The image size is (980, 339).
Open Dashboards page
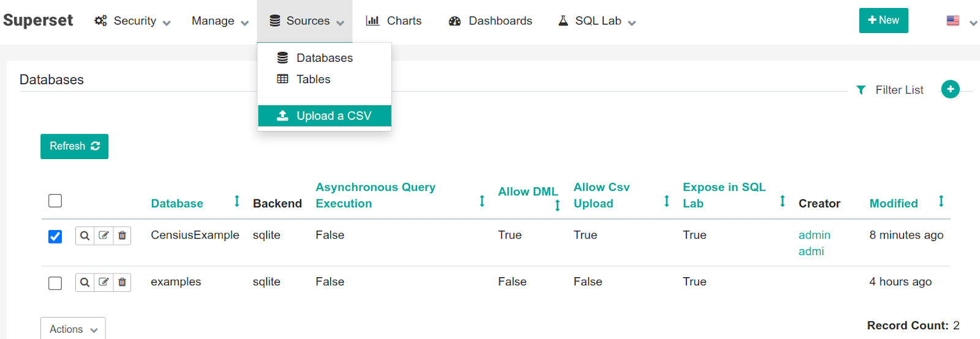click(490, 21)
